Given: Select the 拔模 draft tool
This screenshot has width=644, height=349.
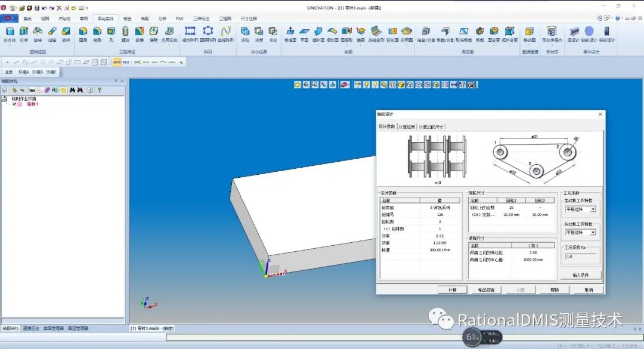Looking at the screenshot, I should tap(140, 34).
